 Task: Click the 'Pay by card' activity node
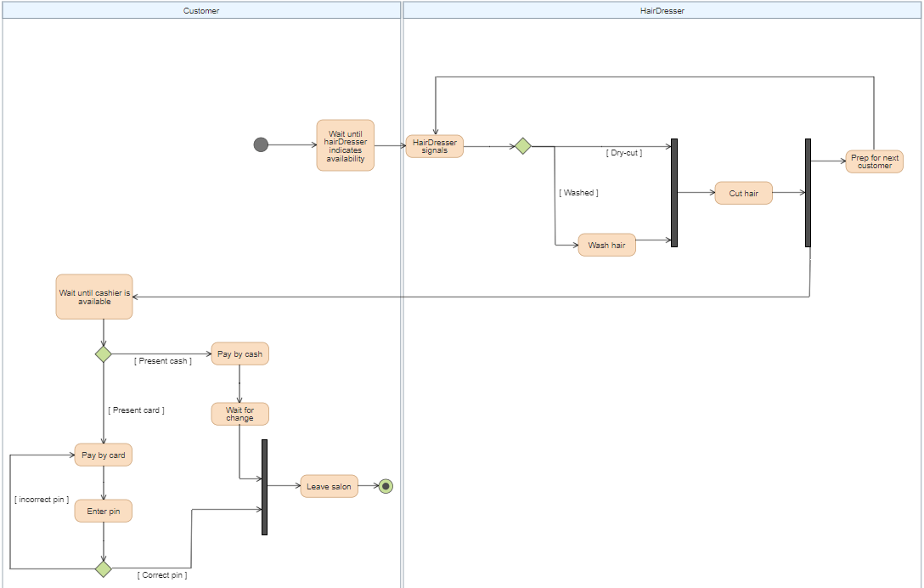pyautogui.click(x=103, y=455)
